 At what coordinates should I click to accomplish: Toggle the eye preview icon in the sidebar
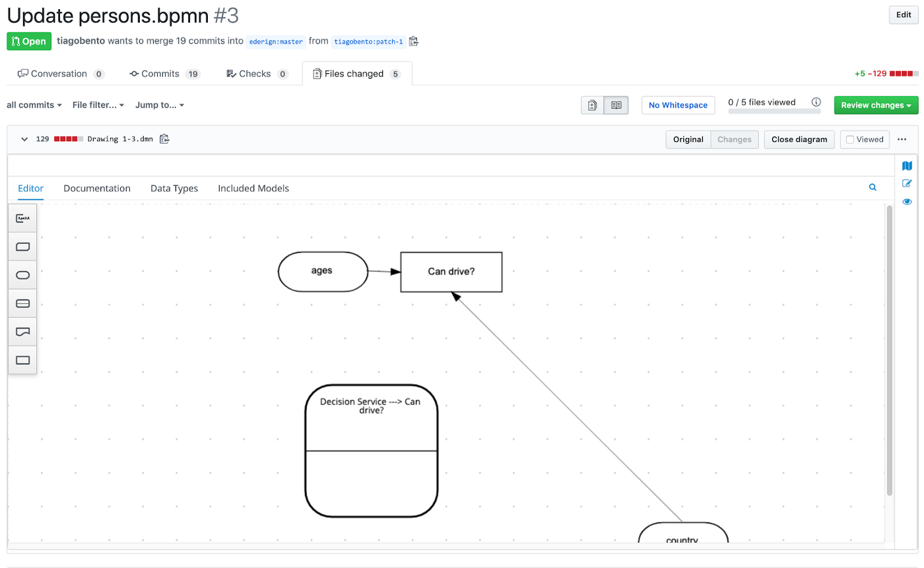coord(907,202)
